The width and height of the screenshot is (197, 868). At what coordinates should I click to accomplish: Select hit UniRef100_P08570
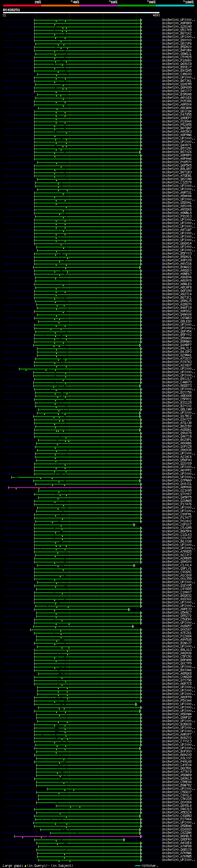[177, 162]
